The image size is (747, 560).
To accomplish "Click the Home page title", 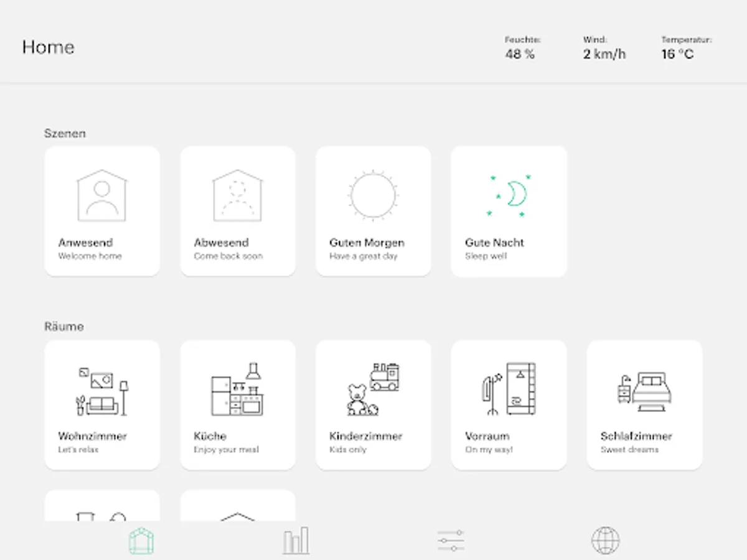I will point(48,47).
